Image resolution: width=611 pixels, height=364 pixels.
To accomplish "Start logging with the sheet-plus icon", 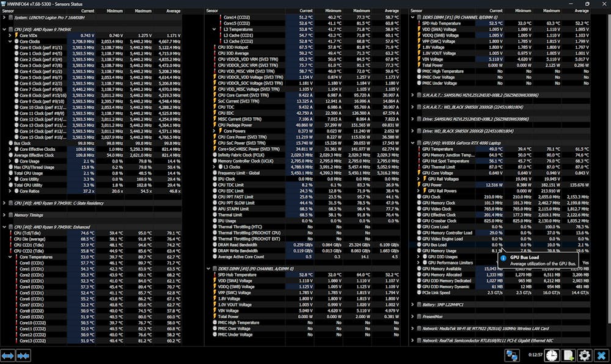I will coord(568,355).
